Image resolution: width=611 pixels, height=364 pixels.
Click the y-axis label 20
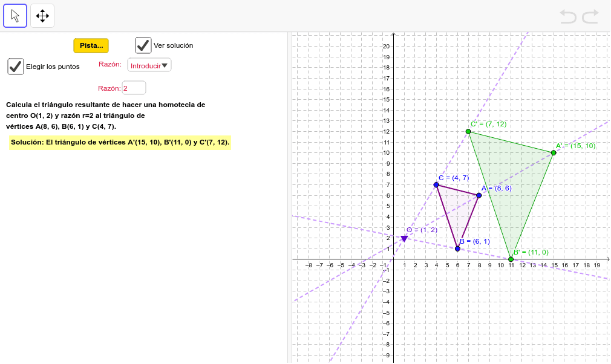(x=386, y=47)
